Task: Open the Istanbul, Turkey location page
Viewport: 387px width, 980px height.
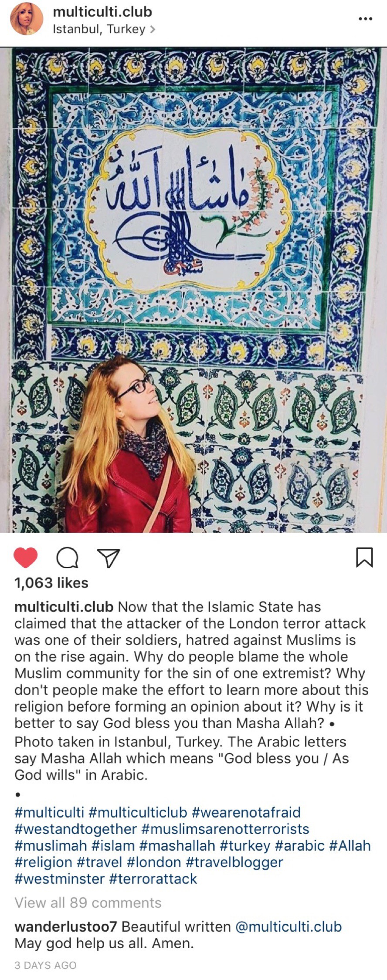Action: coord(104,29)
